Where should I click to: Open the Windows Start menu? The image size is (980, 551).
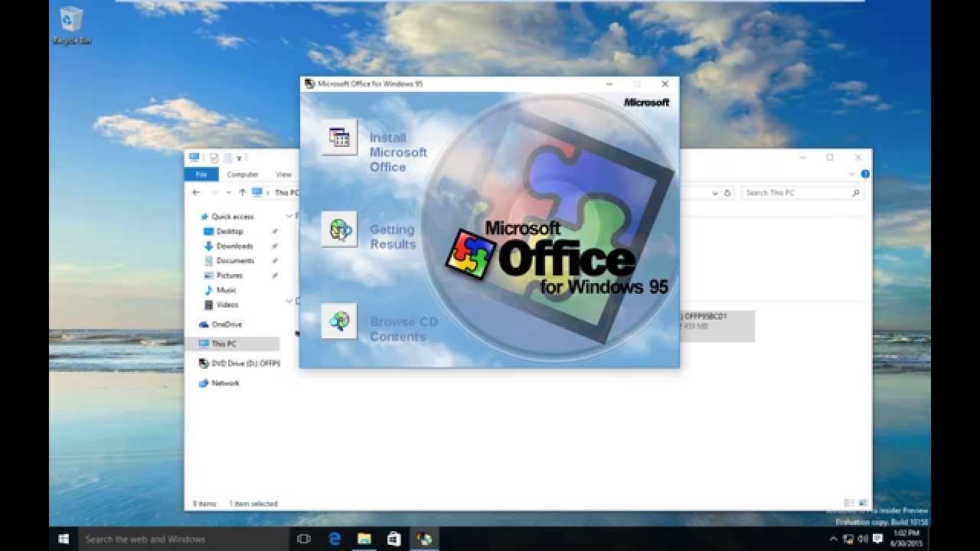point(64,539)
